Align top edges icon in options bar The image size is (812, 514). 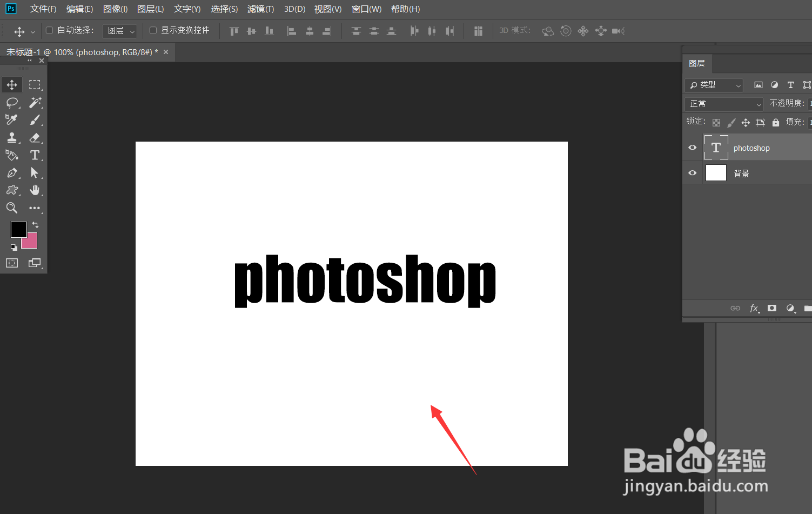(x=234, y=31)
